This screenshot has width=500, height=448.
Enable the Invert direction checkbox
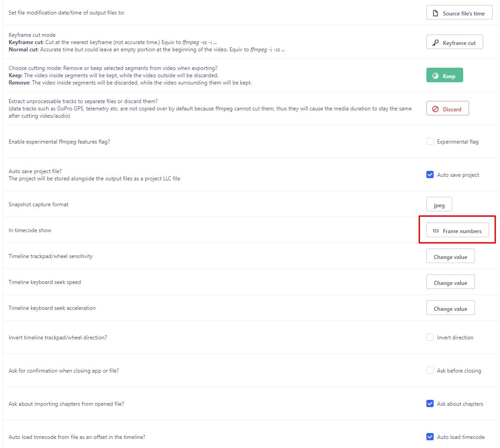(x=430, y=337)
